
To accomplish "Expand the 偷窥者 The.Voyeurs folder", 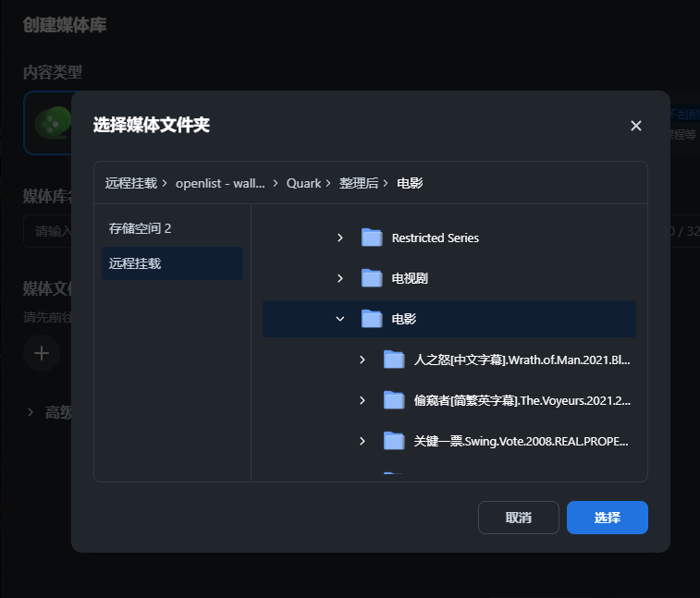I will [362, 400].
